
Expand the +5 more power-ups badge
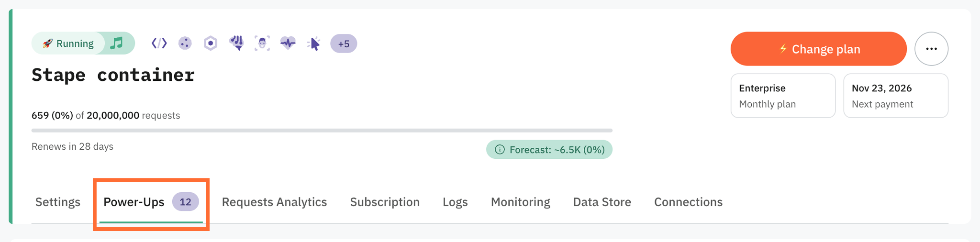click(344, 44)
